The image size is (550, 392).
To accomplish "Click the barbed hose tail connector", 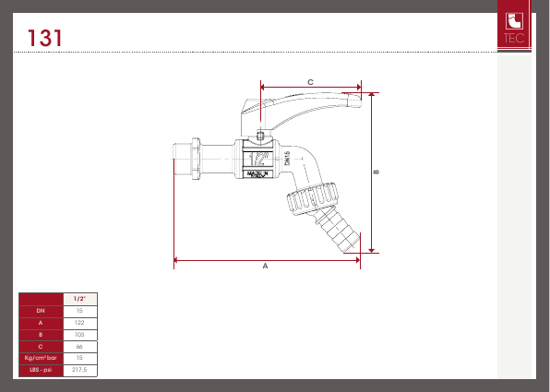I will coord(338,230).
